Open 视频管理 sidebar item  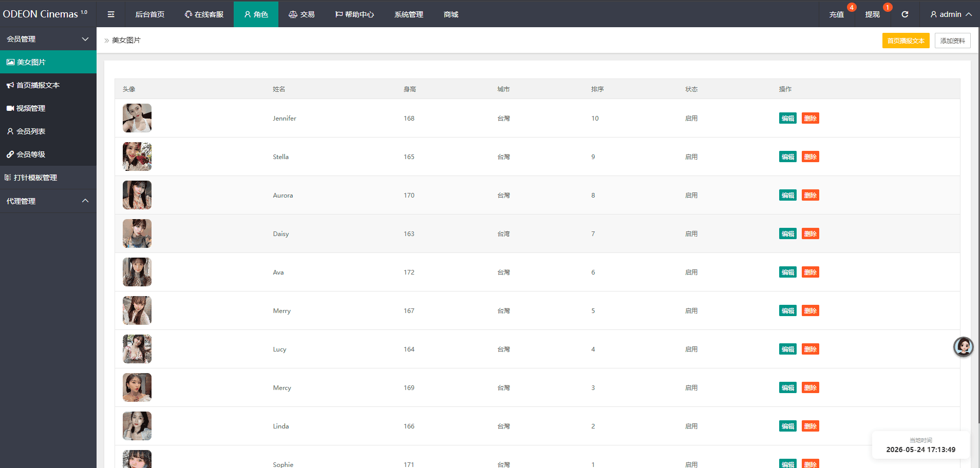click(x=48, y=108)
